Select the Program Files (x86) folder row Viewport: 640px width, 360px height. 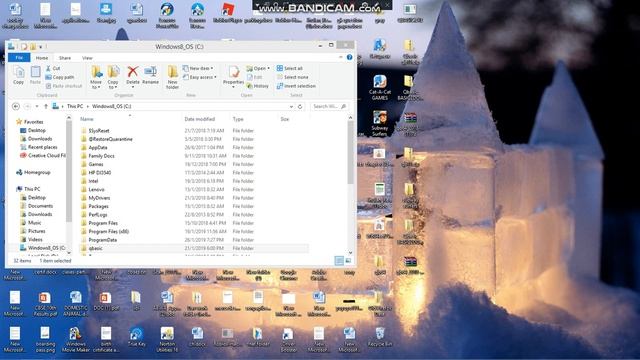193,231
